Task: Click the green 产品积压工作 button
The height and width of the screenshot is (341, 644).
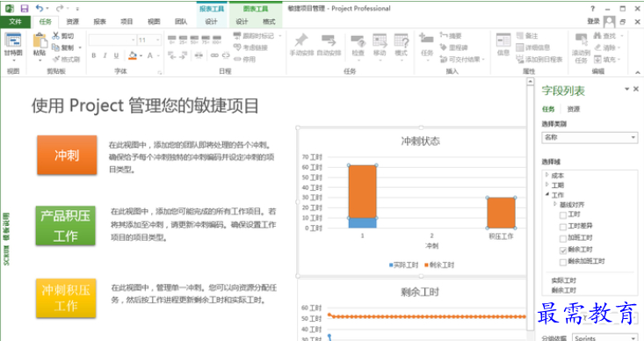Action: coord(66,226)
